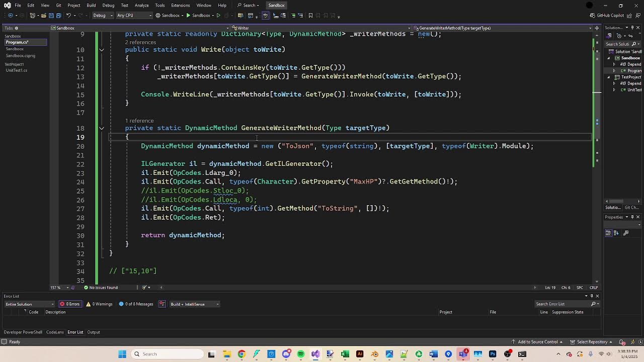Click the bookmark toolbar icon
Image resolution: width=644 pixels, height=362 pixels.
click(310, 16)
